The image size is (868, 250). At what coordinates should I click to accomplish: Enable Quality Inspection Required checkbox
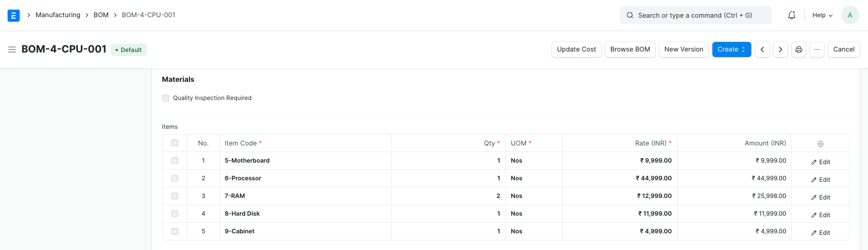[x=166, y=98]
